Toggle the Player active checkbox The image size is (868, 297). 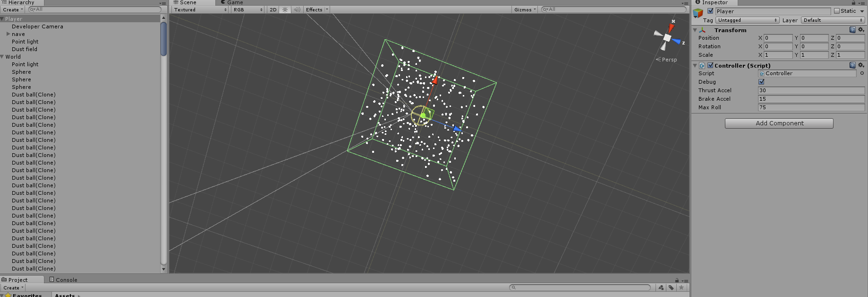710,11
